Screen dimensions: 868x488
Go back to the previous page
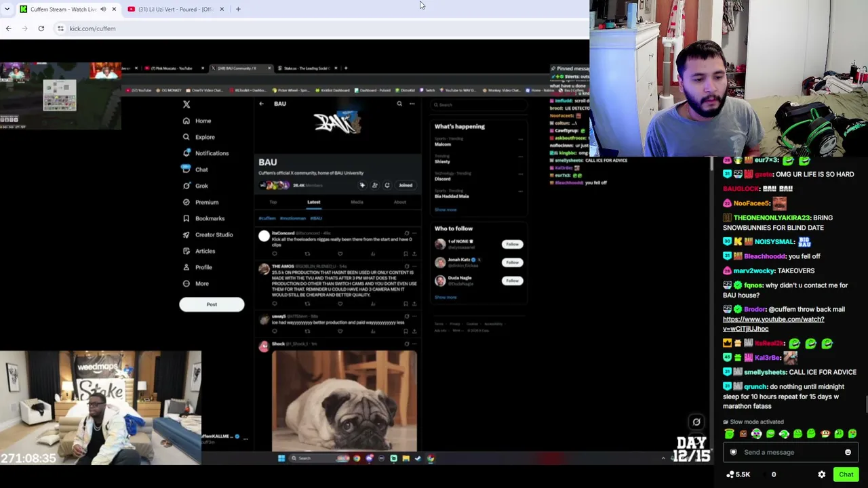click(x=8, y=28)
